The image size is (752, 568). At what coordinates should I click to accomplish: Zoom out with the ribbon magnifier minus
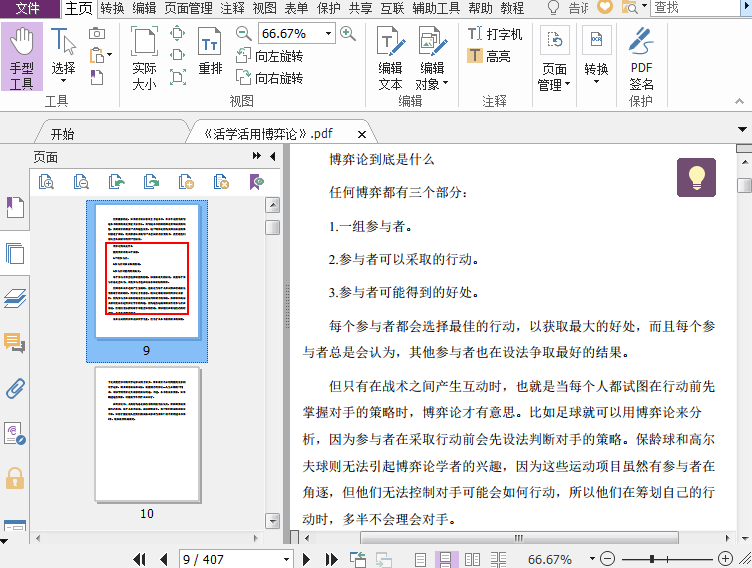coord(244,34)
